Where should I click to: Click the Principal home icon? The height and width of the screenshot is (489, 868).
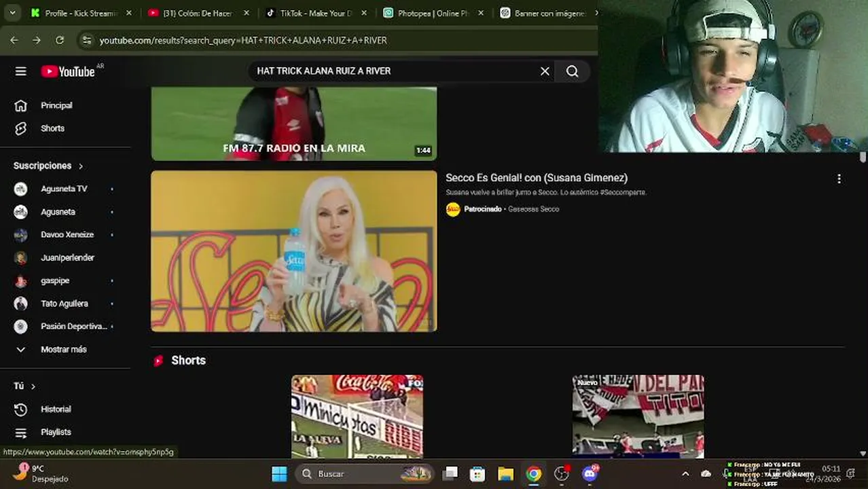coord(21,105)
